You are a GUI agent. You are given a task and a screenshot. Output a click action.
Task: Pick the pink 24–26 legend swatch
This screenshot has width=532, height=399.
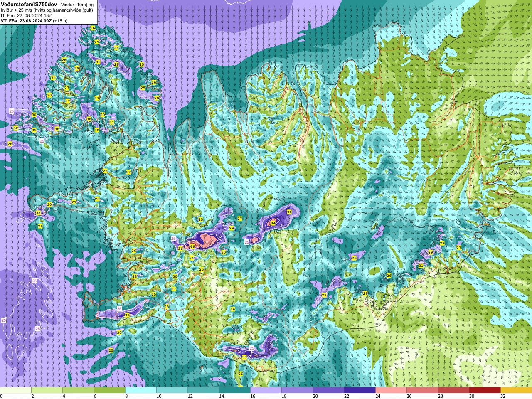[x=391, y=390]
